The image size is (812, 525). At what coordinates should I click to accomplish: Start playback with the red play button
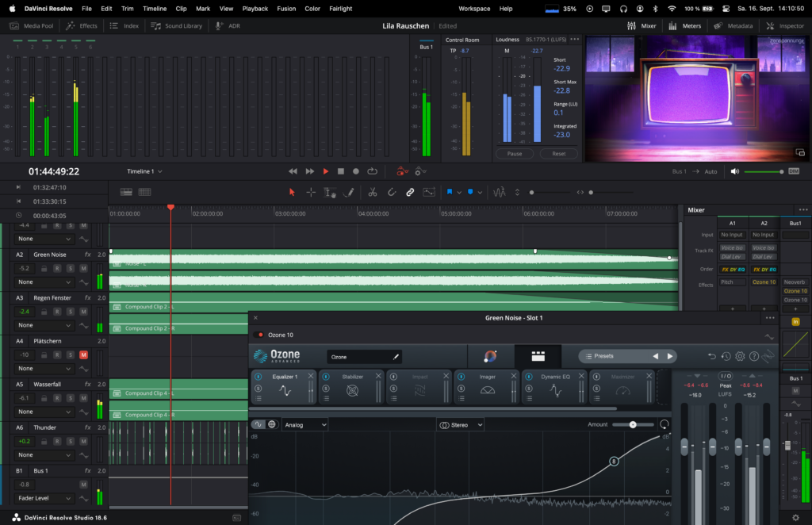[x=326, y=171]
